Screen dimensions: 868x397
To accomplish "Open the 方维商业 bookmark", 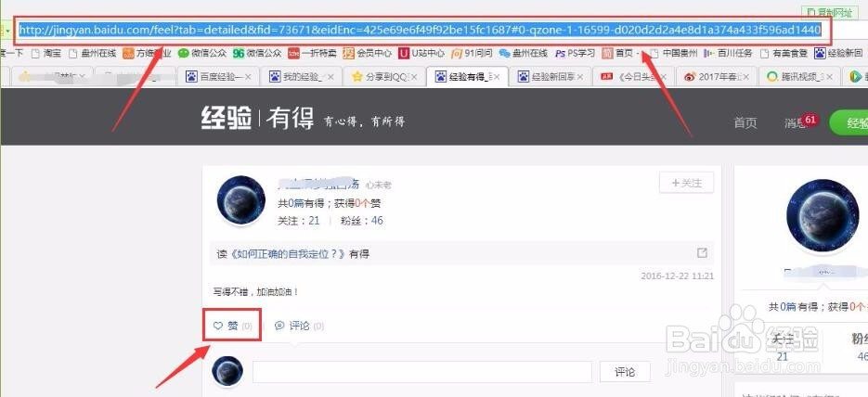I will [147, 54].
